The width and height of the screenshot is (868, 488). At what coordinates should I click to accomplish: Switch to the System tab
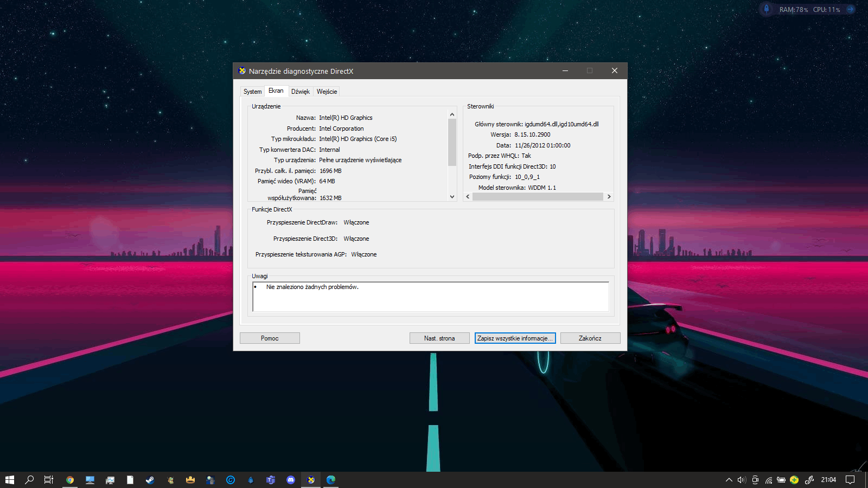click(252, 92)
